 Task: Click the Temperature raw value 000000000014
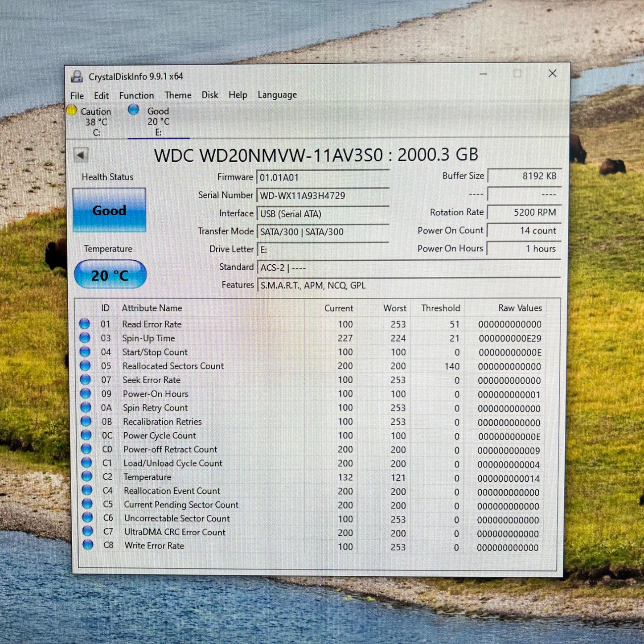pyautogui.click(x=509, y=479)
